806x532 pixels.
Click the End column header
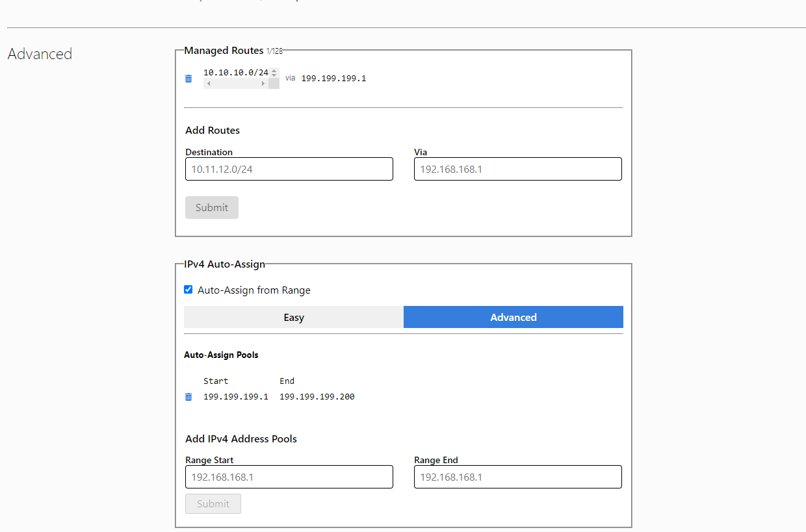click(287, 381)
